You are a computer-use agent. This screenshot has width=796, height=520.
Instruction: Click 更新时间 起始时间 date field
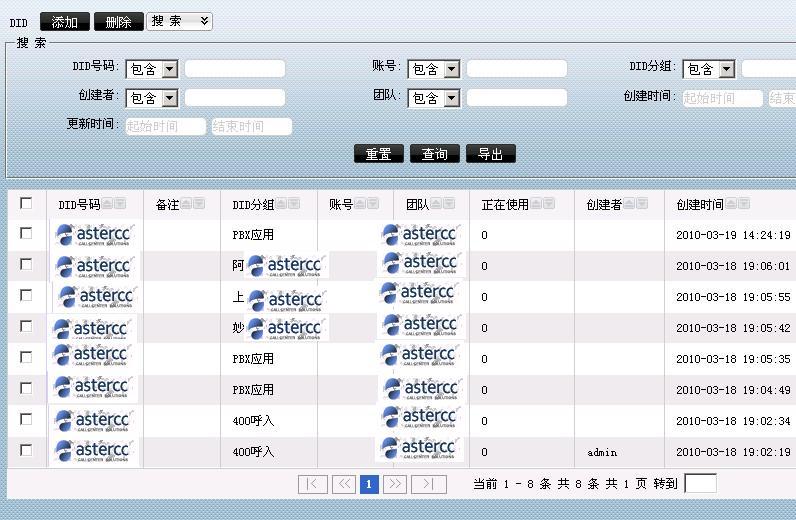coord(165,126)
